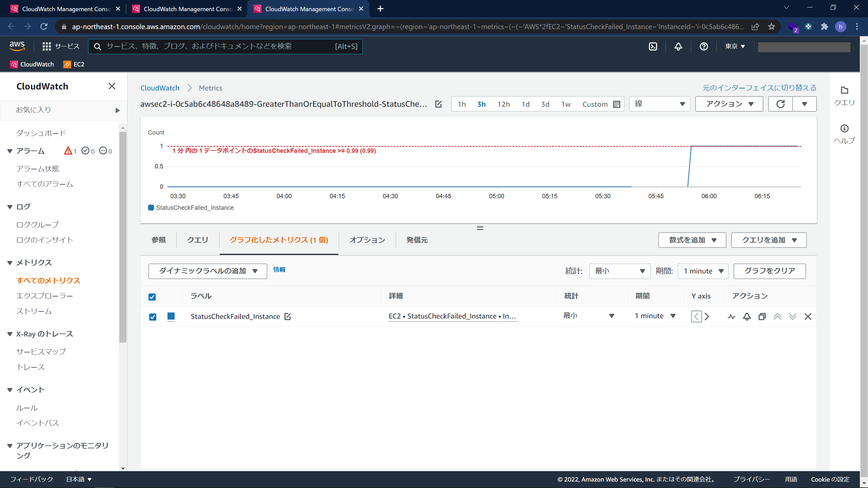868x488 pixels.
Task: Toggle StatusCheckFailed_Instance legend entry on graph
Action: (x=191, y=208)
